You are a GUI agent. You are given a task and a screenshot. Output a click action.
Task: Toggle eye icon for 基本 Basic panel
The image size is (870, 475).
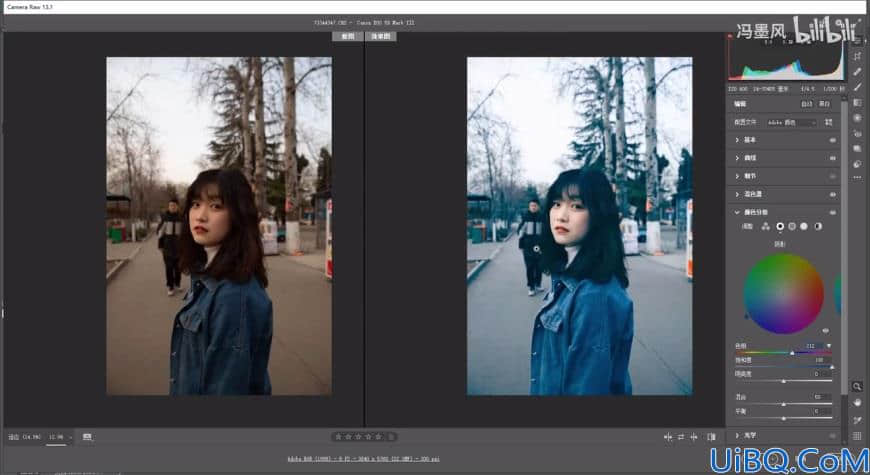coord(833,140)
